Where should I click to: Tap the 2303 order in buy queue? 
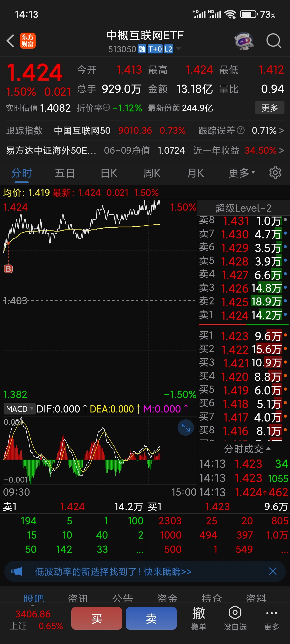(170, 521)
